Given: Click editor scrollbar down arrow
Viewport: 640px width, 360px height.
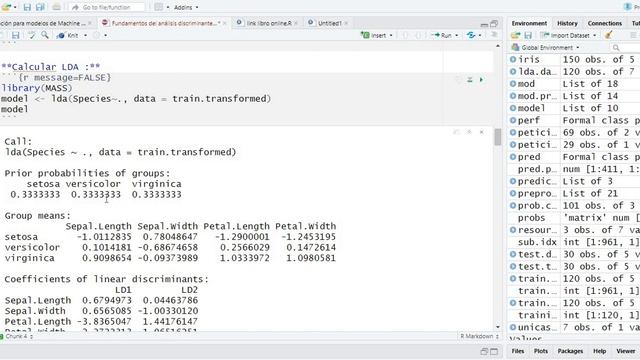Looking at the screenshot, I should (498, 327).
